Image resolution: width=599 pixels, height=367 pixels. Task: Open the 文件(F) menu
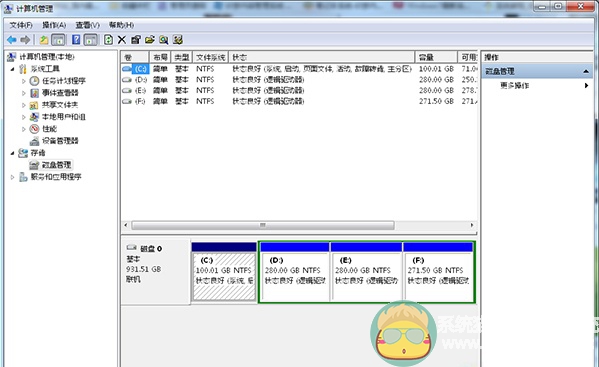21,25
